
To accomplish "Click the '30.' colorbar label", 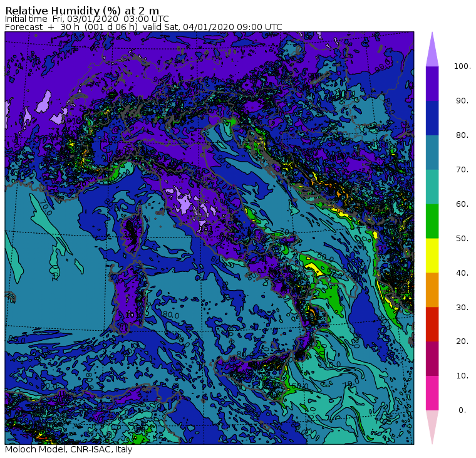I will point(462,308).
